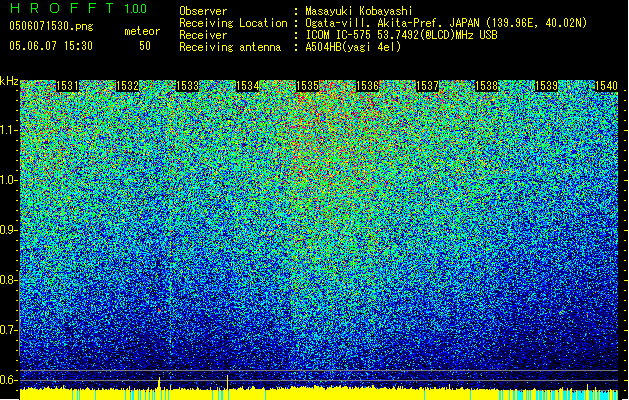Screen dimensions: 629x400
Task: Click the Receiving antenna label
Action: coord(230,47)
